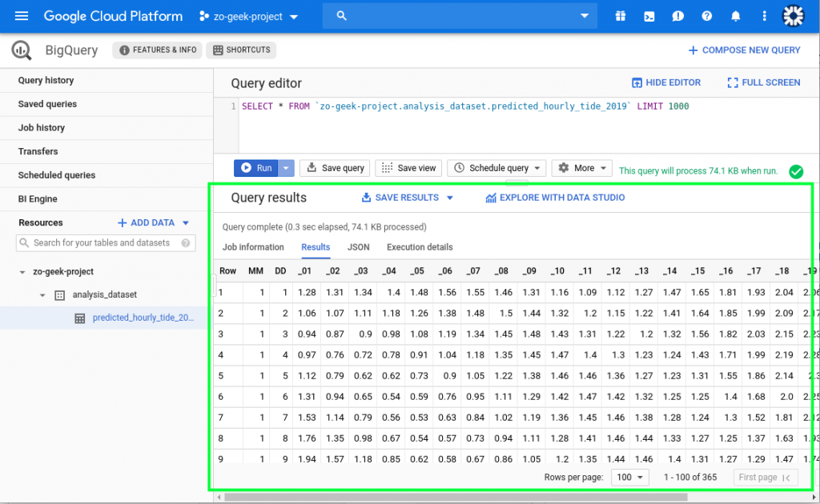This screenshot has height=504, width=820.
Task: Collapse the zo-geek-project tree node
Action: (22, 272)
